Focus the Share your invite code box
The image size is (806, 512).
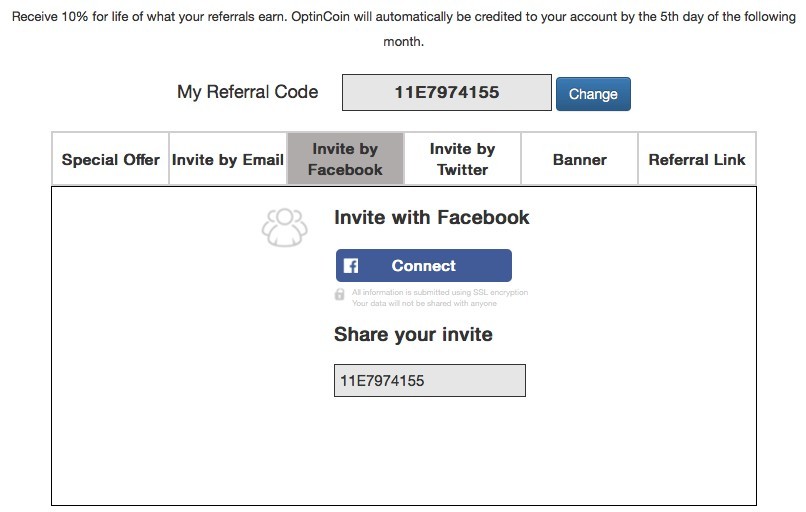[x=430, y=380]
